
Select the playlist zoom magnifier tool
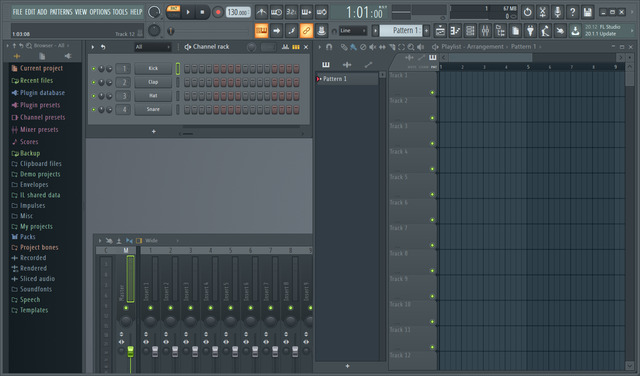pos(411,47)
